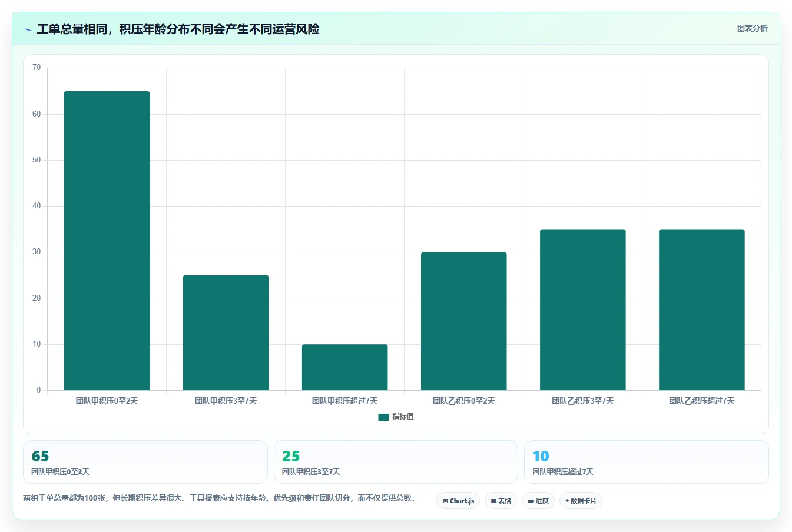Click the 表格 tag
The height and width of the screenshot is (532, 792).
coord(501,501)
